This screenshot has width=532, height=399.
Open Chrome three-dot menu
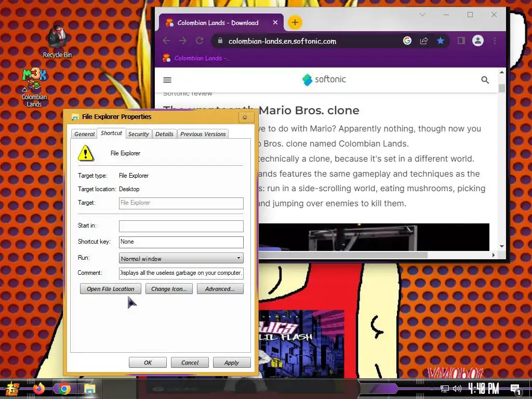click(495, 41)
